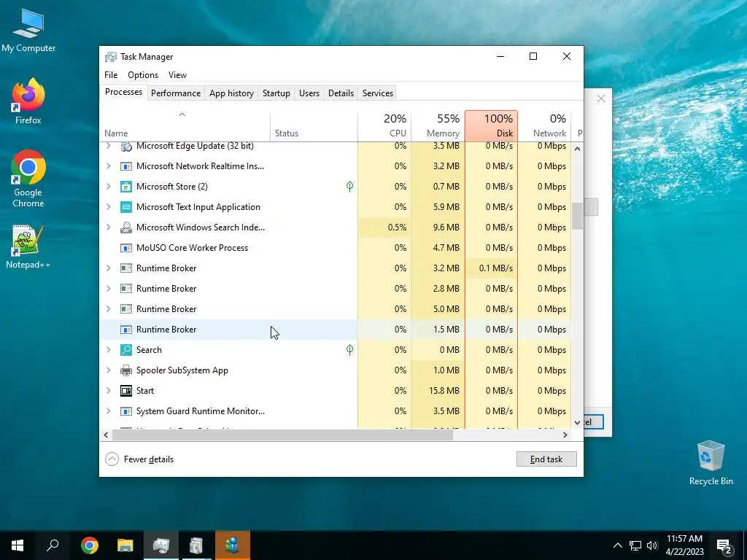Expand Microsoft Network Realtime Inspection row
This screenshot has width=747, height=560.
109,166
